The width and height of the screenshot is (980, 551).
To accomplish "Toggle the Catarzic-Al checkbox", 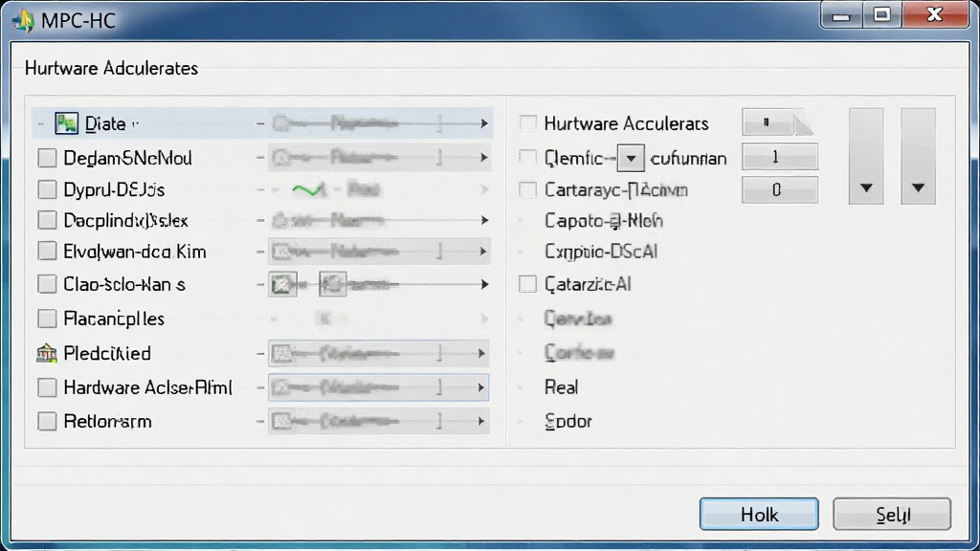I will click(527, 284).
